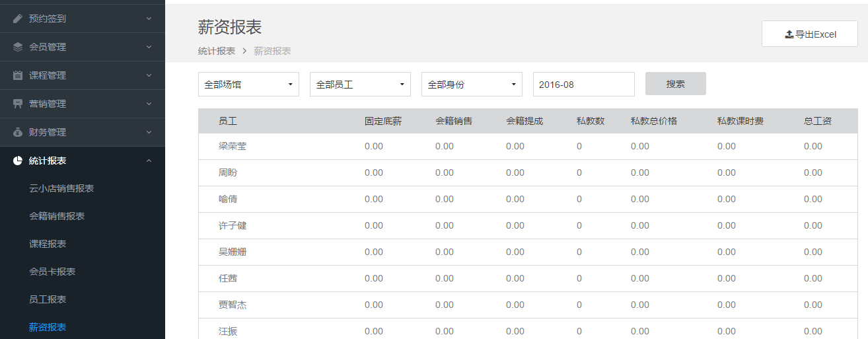The height and width of the screenshot is (339, 868).
Task: Click 喻倩's 会籍销售 value
Action: (445, 199)
